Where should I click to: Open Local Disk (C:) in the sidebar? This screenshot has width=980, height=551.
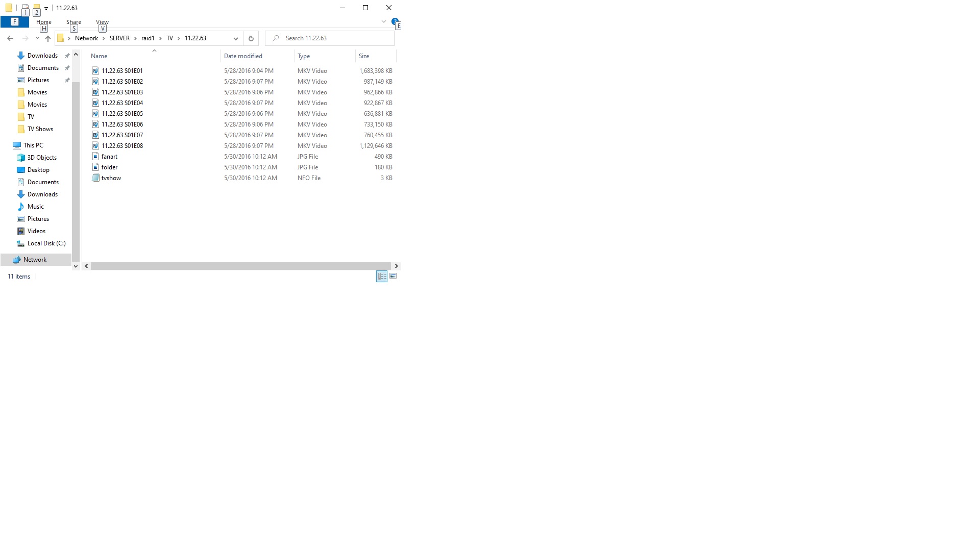click(x=46, y=243)
